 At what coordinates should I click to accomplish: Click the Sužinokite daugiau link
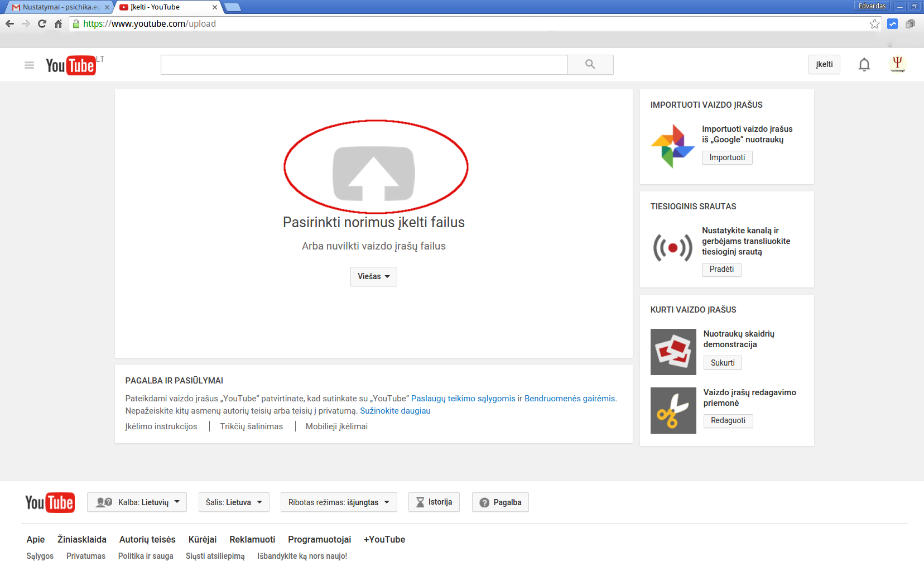[x=395, y=411]
